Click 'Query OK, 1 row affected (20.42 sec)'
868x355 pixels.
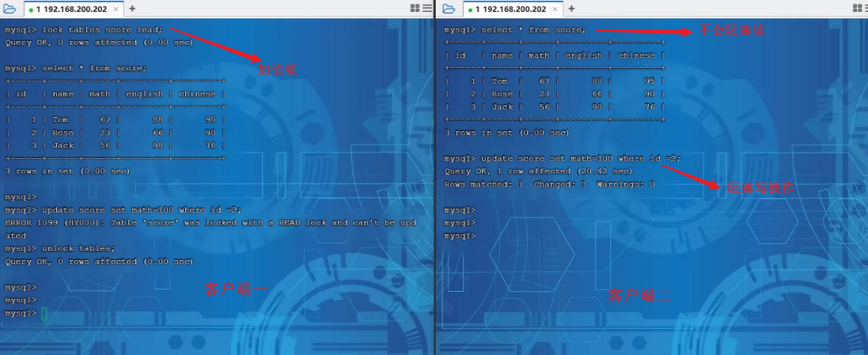tap(538, 172)
